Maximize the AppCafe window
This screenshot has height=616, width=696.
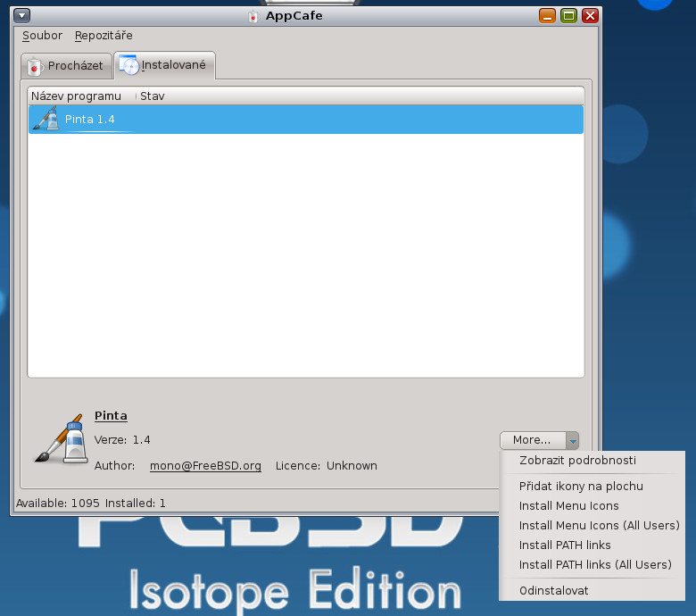[x=568, y=16]
